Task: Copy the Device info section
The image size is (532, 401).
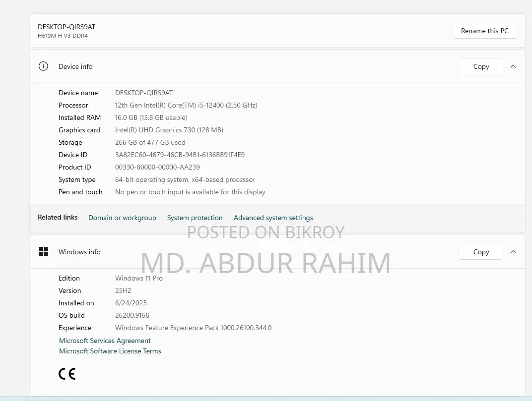Action: [481, 67]
